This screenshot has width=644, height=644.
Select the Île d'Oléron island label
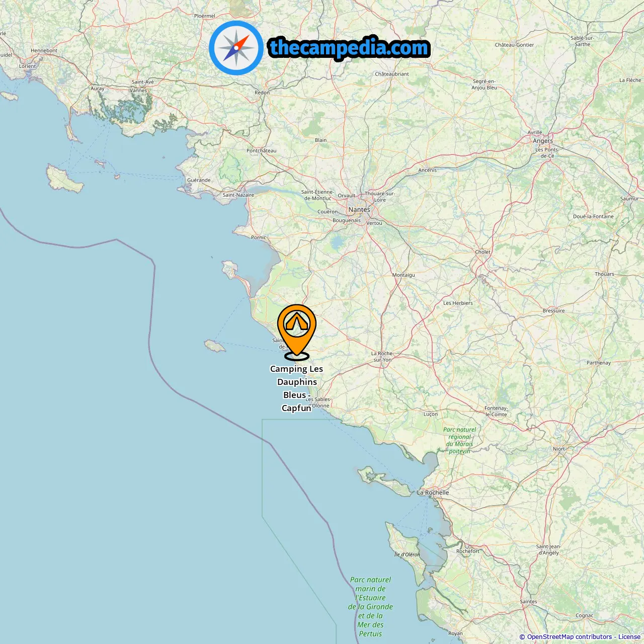point(407,554)
